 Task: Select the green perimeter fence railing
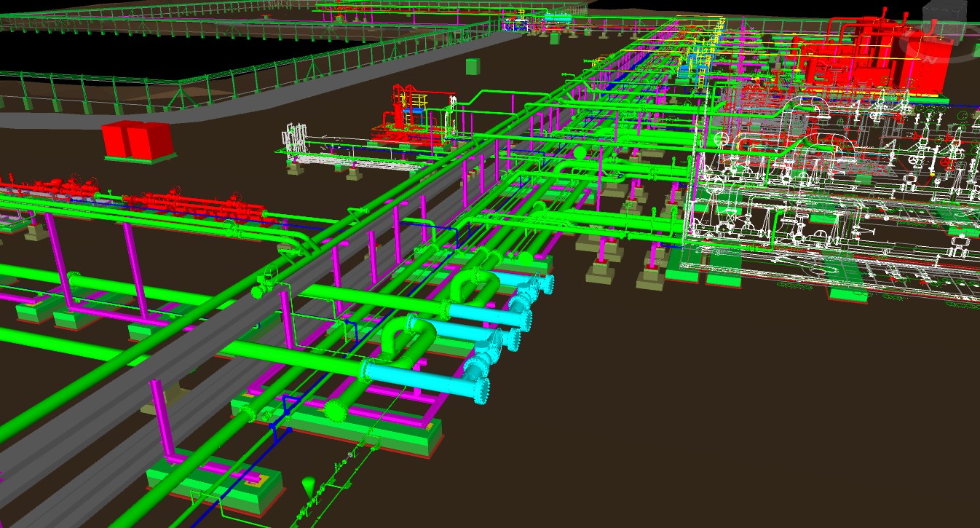(x=218, y=80)
